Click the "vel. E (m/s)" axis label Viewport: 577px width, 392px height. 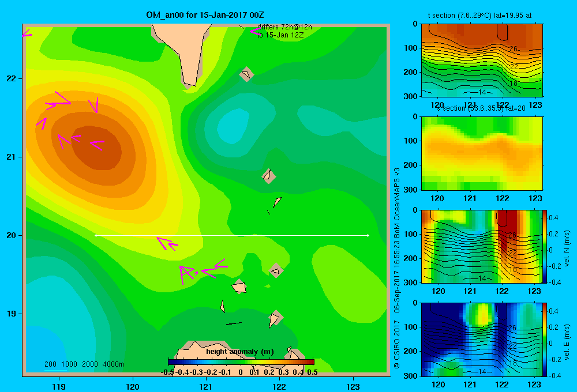click(x=567, y=342)
